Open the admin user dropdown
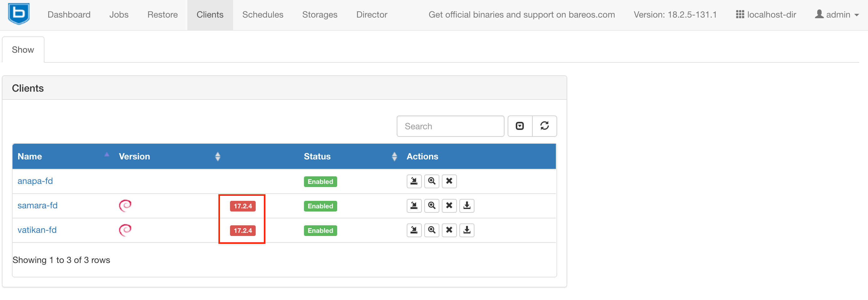The width and height of the screenshot is (868, 300). [837, 15]
